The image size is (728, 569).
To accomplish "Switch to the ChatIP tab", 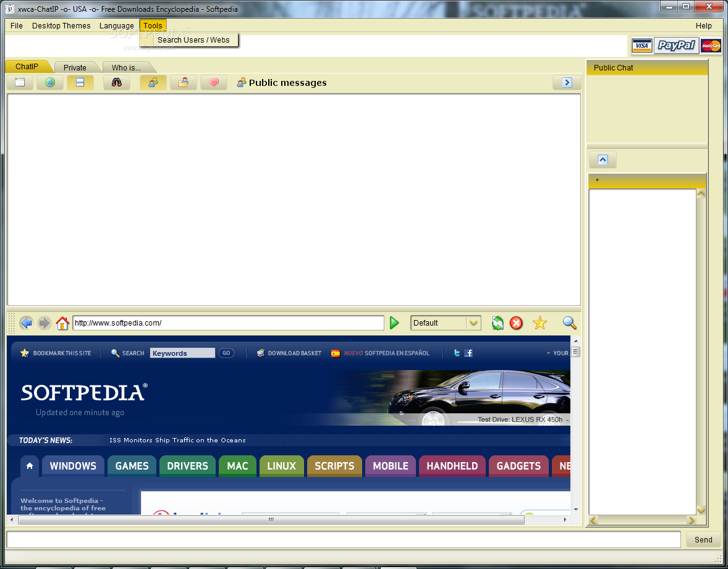I will [x=27, y=66].
